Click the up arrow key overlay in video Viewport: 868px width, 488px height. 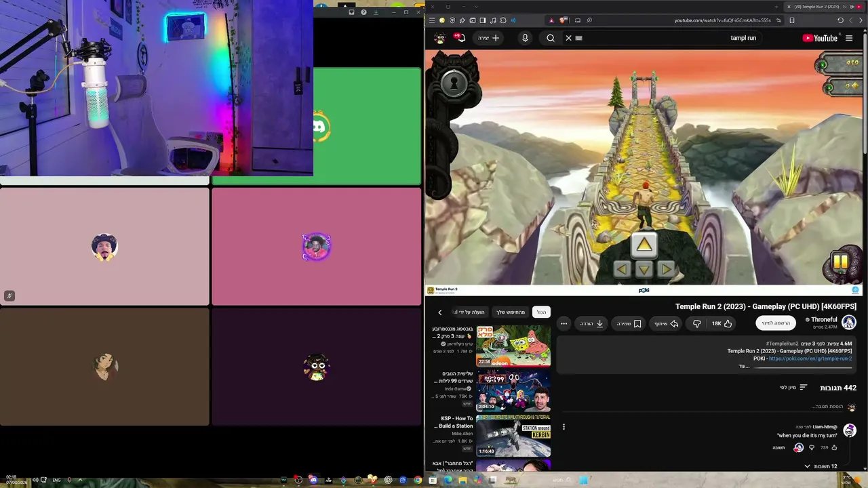(x=644, y=245)
